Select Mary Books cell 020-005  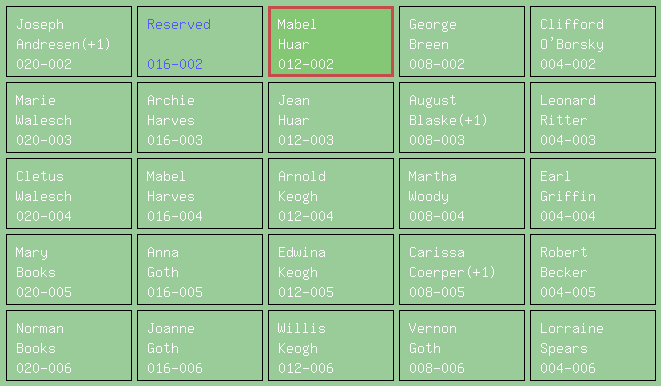click(x=69, y=270)
